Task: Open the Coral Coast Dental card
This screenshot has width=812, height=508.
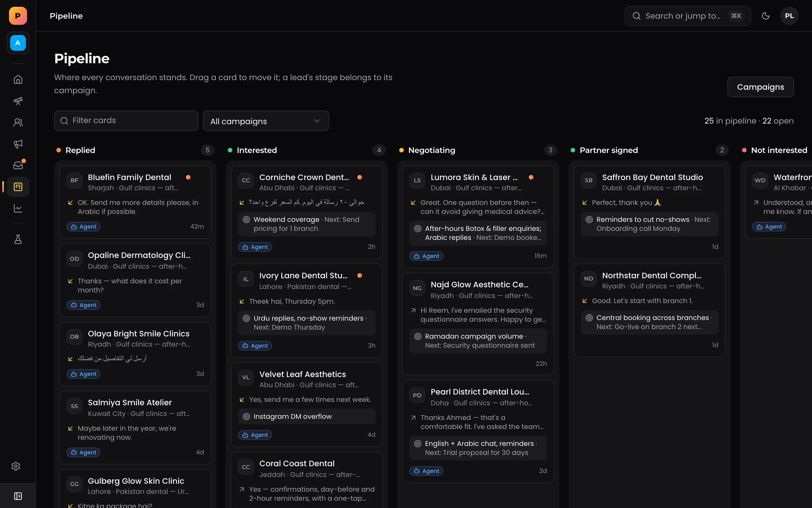Action: click(x=307, y=480)
